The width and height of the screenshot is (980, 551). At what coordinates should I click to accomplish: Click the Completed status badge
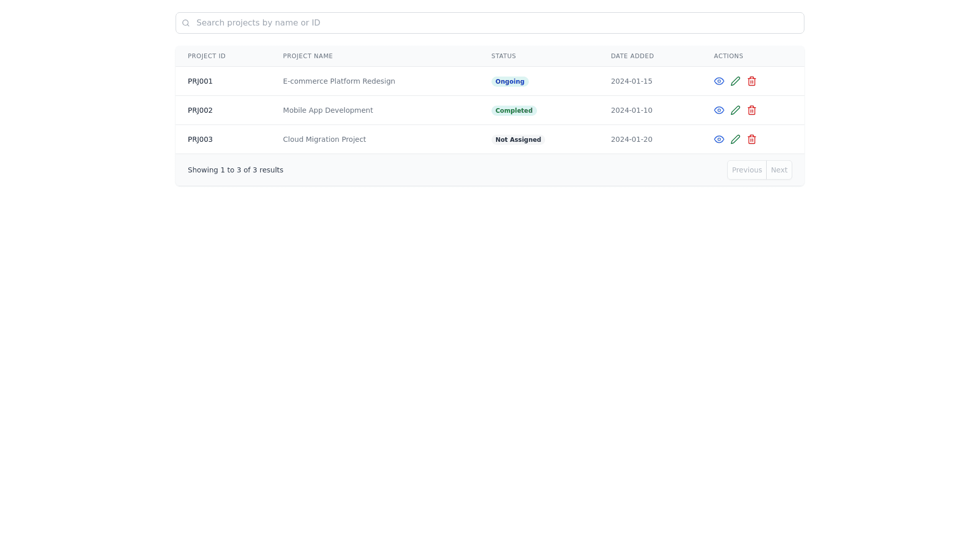pos(513,111)
